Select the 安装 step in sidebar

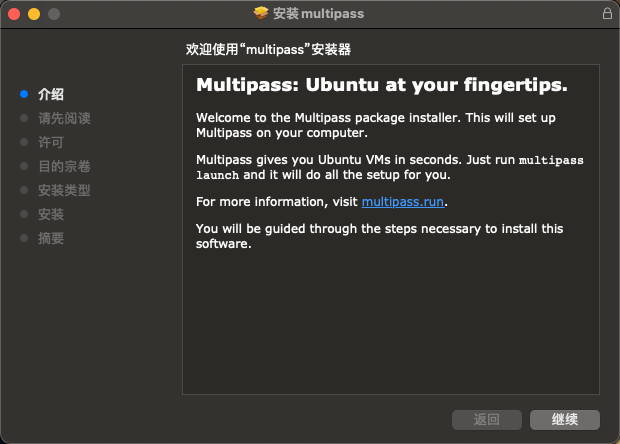pyautogui.click(x=51, y=214)
